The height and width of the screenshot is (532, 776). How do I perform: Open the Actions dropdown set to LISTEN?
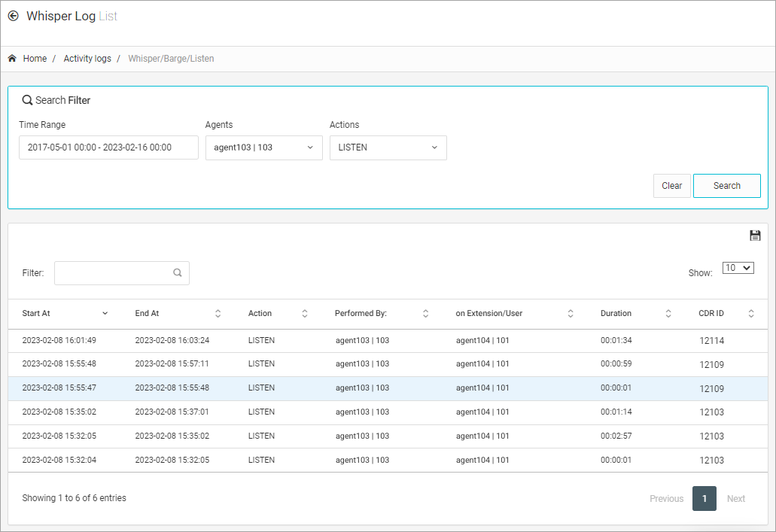coord(388,147)
